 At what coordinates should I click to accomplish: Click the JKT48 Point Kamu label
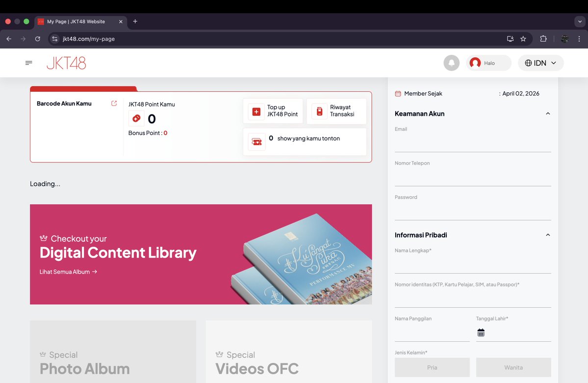pos(152,105)
